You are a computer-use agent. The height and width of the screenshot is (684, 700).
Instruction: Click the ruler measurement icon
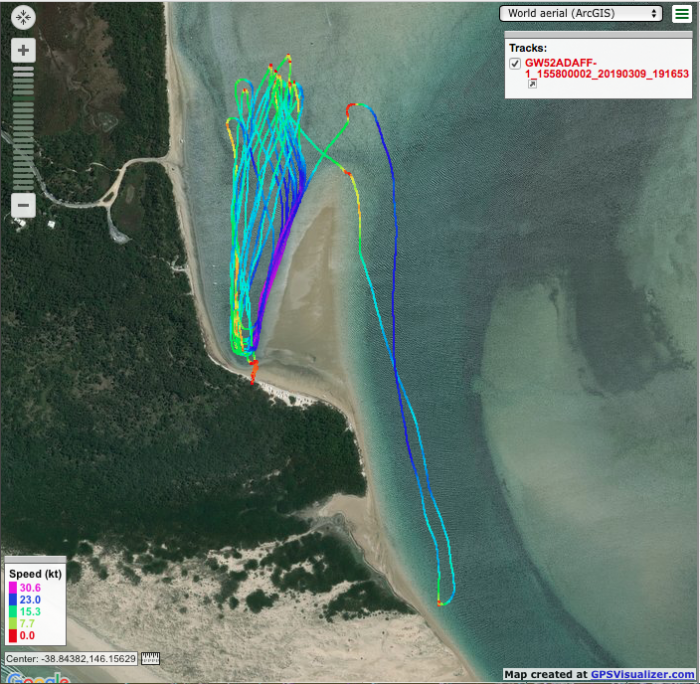pyautogui.click(x=151, y=659)
